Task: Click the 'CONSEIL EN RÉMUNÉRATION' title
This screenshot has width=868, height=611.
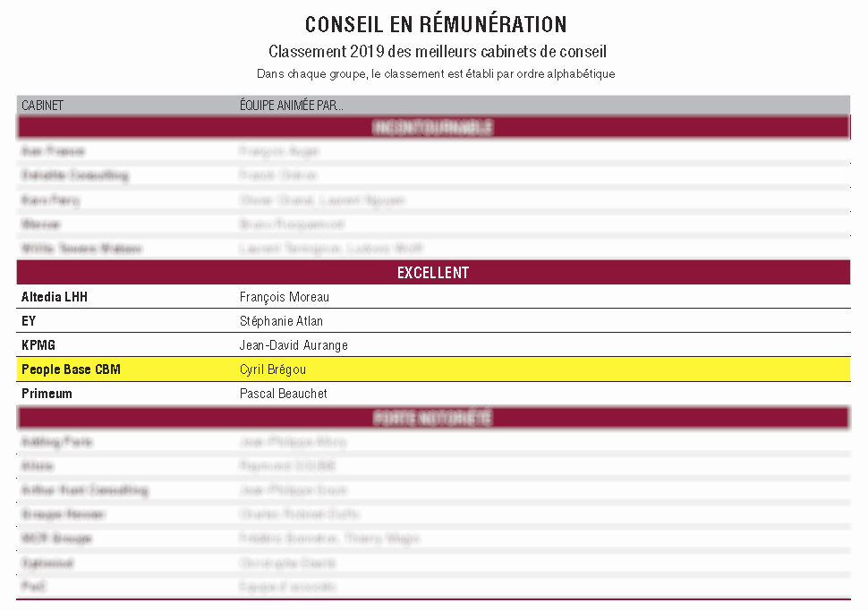Action: coord(436,24)
